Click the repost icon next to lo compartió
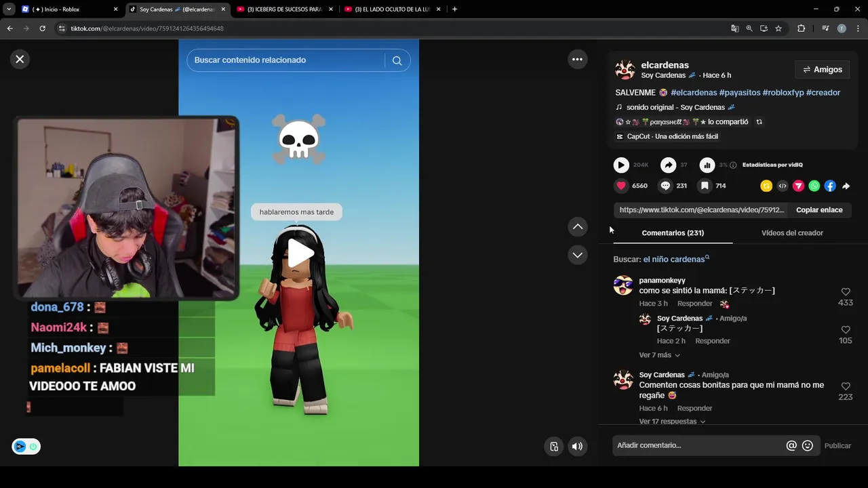Viewport: 868px width, 488px height. (x=759, y=122)
